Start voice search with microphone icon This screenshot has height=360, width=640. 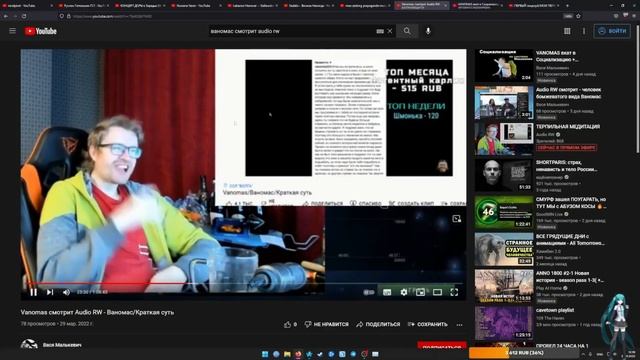[428, 31]
